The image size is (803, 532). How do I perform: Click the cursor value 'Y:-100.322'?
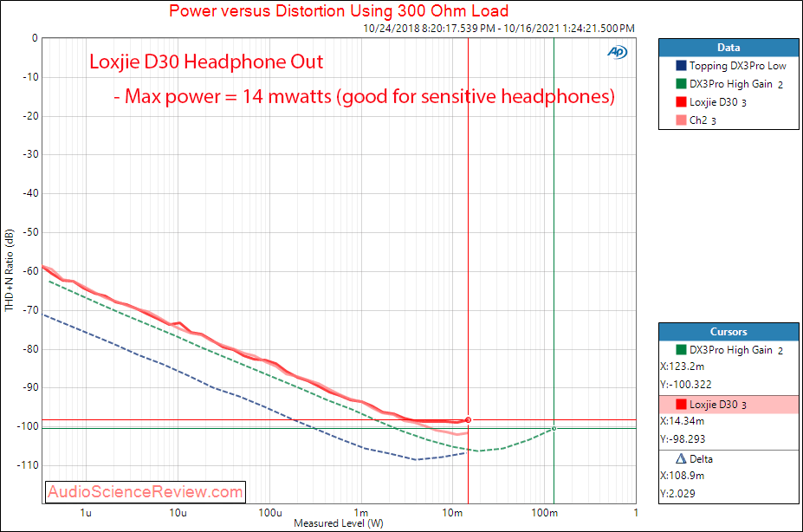tap(686, 385)
